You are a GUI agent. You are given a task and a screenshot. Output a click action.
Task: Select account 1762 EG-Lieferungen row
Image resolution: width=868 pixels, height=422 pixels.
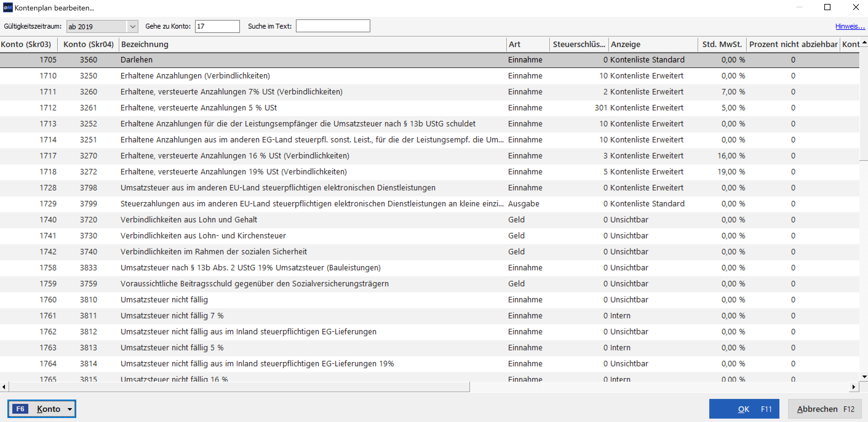click(x=429, y=332)
